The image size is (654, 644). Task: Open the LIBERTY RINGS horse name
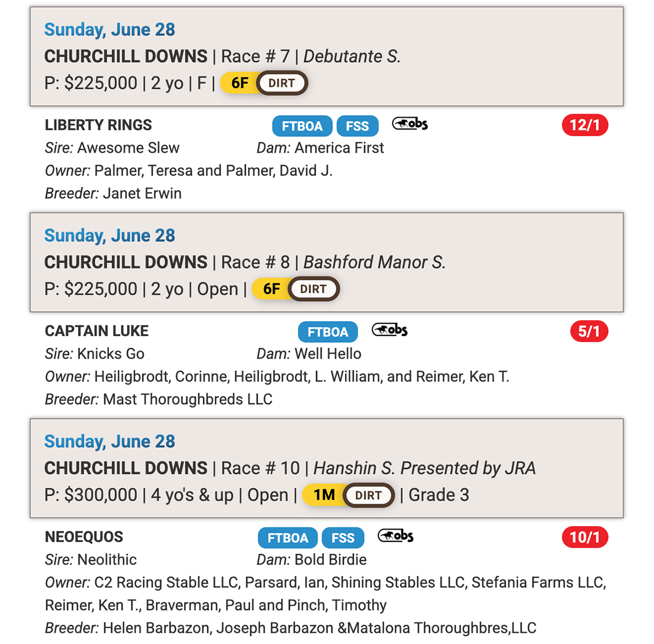click(x=99, y=125)
